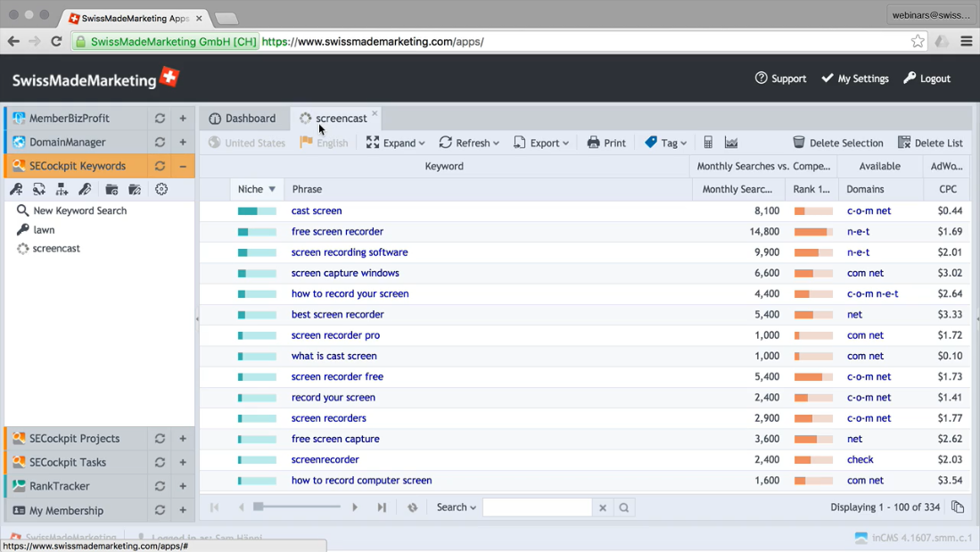Open the Search field-type dropdown
This screenshot has width=980, height=552.
coord(457,507)
